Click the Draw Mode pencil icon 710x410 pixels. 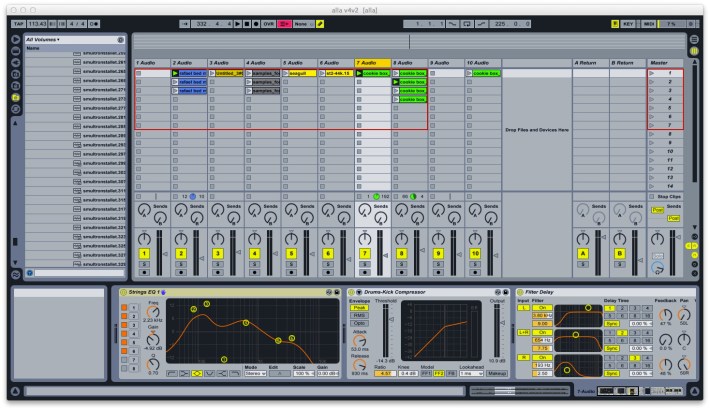(x=320, y=22)
